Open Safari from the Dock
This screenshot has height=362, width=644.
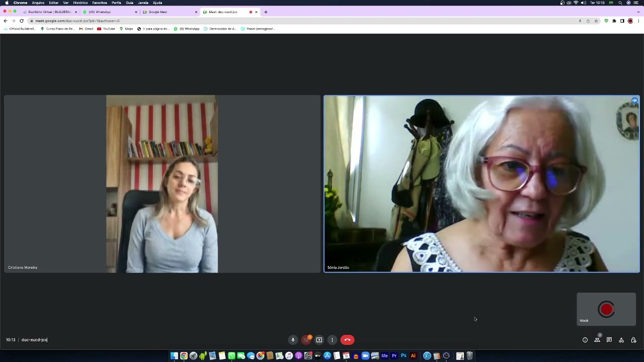click(x=427, y=355)
